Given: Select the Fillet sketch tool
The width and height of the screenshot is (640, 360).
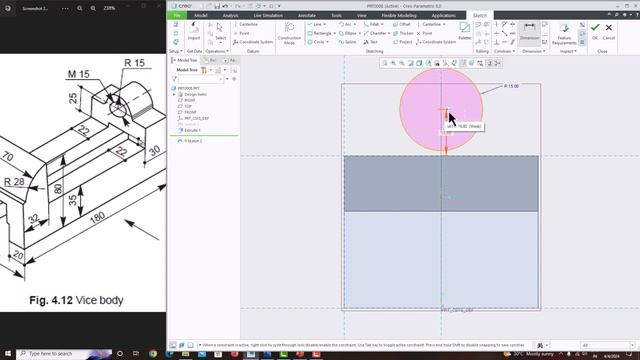Looking at the screenshot, I should point(371,24).
